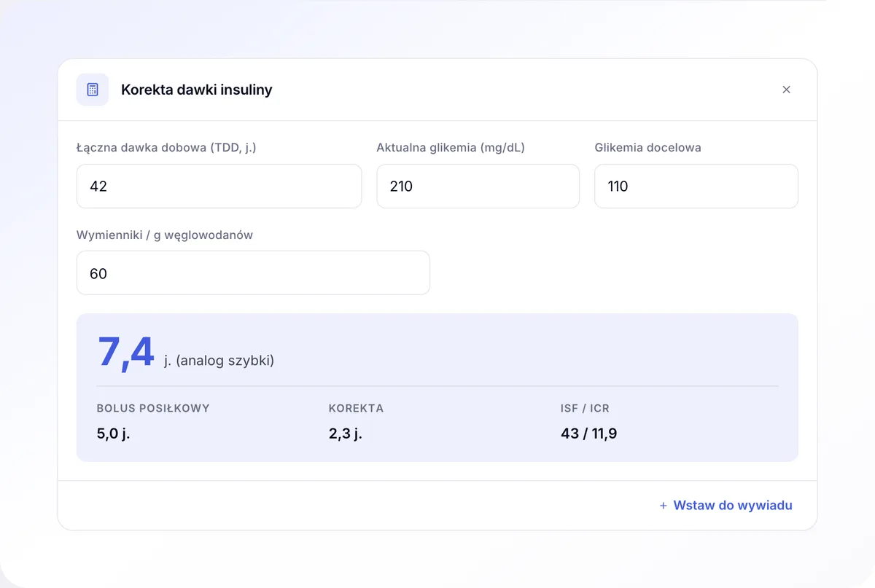Click the j. (analog szybki) unit label
Image resolution: width=875 pixels, height=588 pixels.
219,360
